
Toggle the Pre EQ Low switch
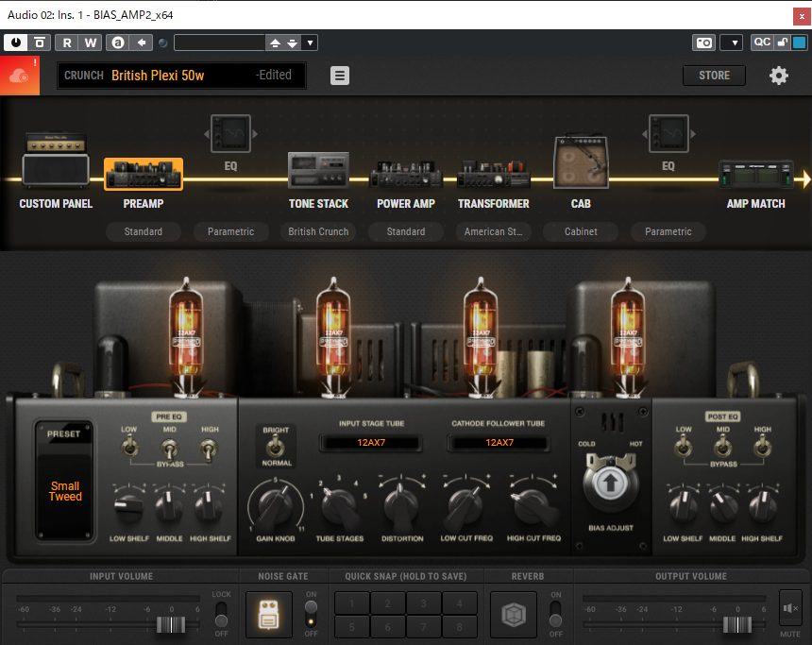coord(129,446)
